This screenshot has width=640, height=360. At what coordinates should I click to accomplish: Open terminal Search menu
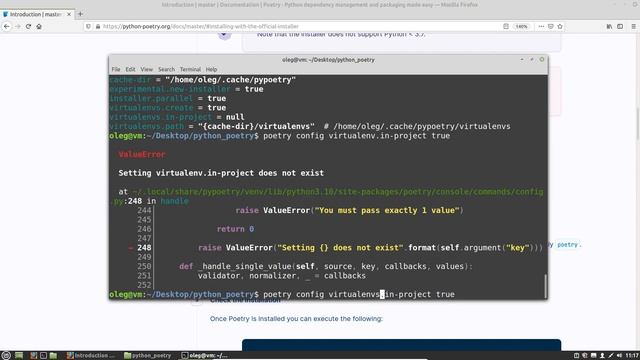[166, 69]
